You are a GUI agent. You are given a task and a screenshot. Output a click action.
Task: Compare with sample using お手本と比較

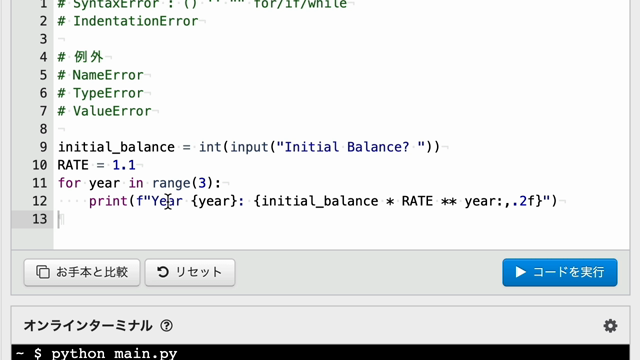tap(82, 272)
